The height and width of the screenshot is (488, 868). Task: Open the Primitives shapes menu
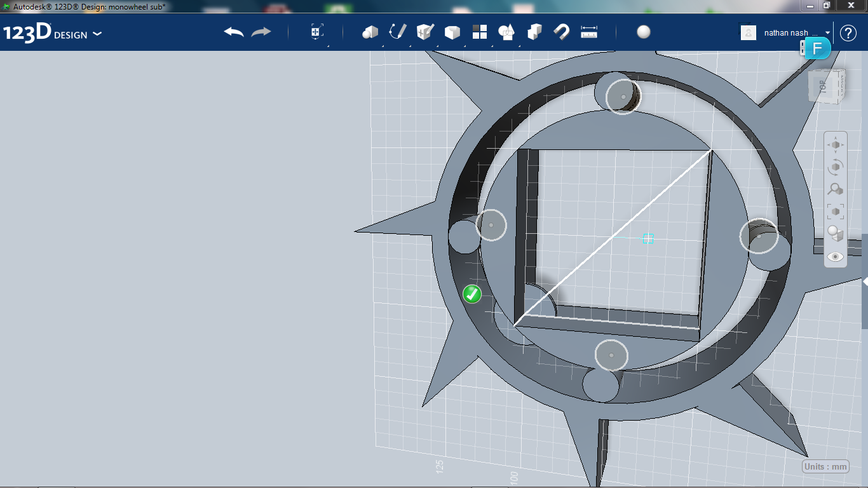tap(370, 32)
